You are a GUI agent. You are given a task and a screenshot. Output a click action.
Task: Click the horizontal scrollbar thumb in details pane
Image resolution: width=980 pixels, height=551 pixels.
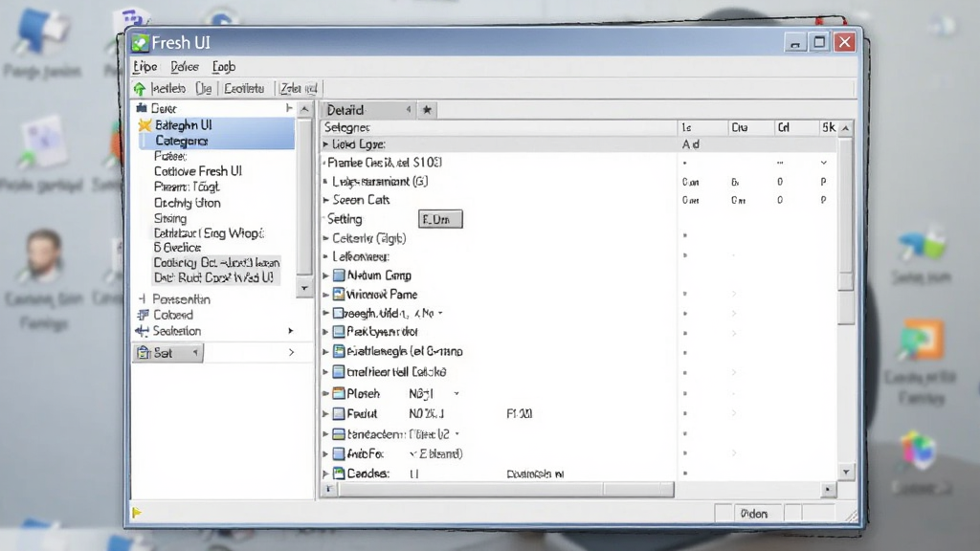(506, 489)
